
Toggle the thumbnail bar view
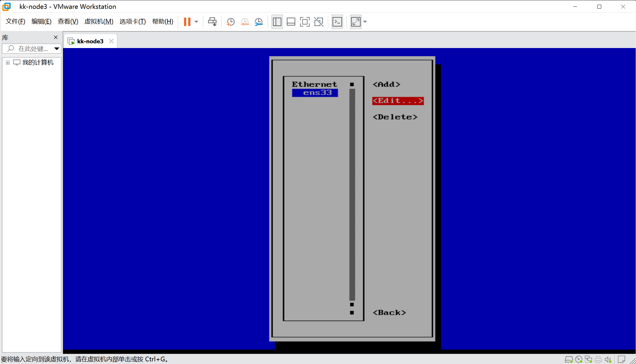click(291, 22)
